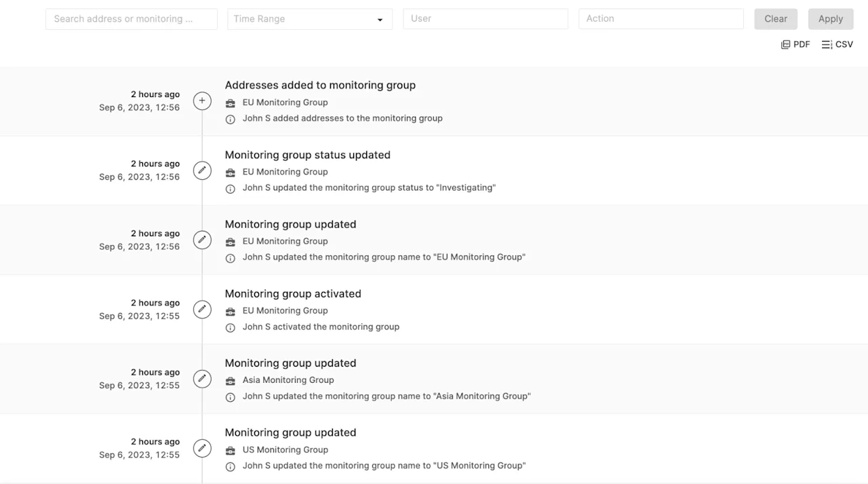868x484 pixels.
Task: Click pencil icon beside Monitoring group status updated
Action: click(202, 170)
